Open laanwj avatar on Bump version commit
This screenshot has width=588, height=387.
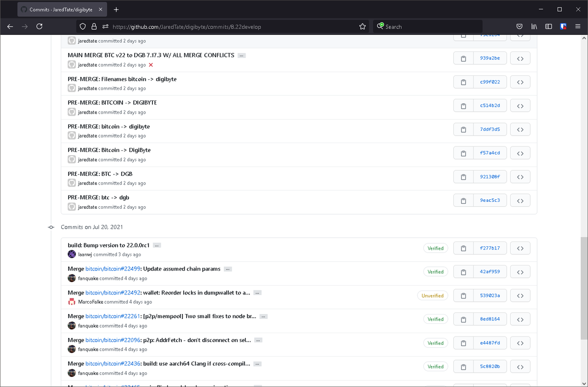[x=72, y=254]
